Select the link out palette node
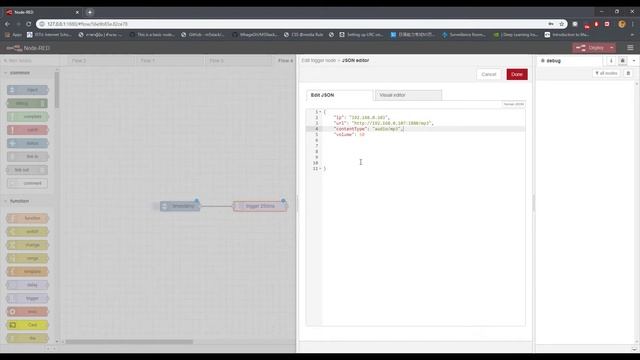The height and width of the screenshot is (360, 640). [28, 170]
